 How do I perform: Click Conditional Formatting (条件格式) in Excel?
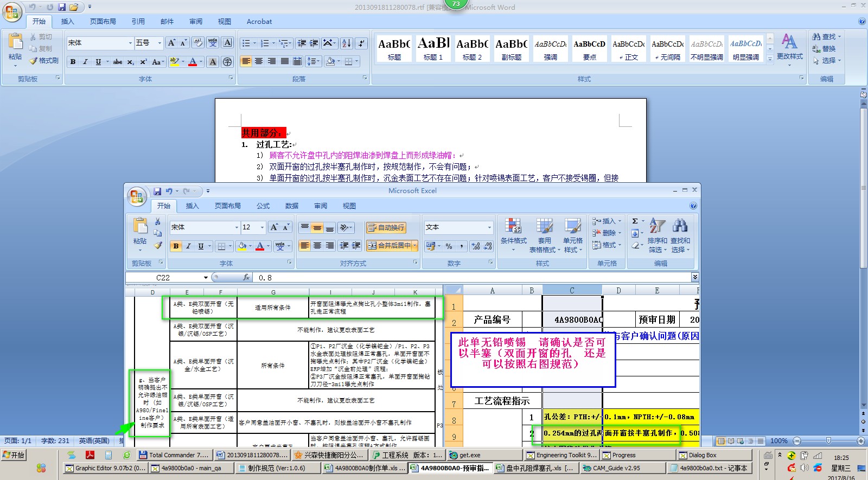pyautogui.click(x=513, y=235)
